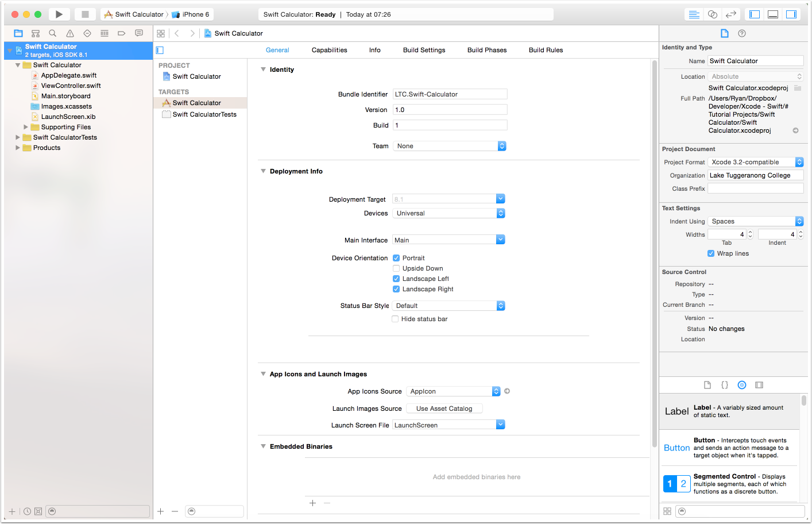This screenshot has width=812, height=524.
Task: Open the Report navigator speech-bubble icon
Action: (x=139, y=33)
